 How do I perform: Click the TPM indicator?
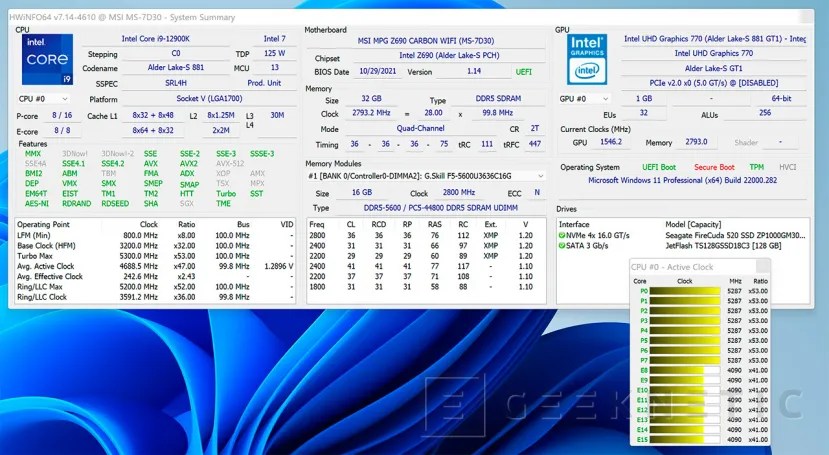[x=757, y=168]
